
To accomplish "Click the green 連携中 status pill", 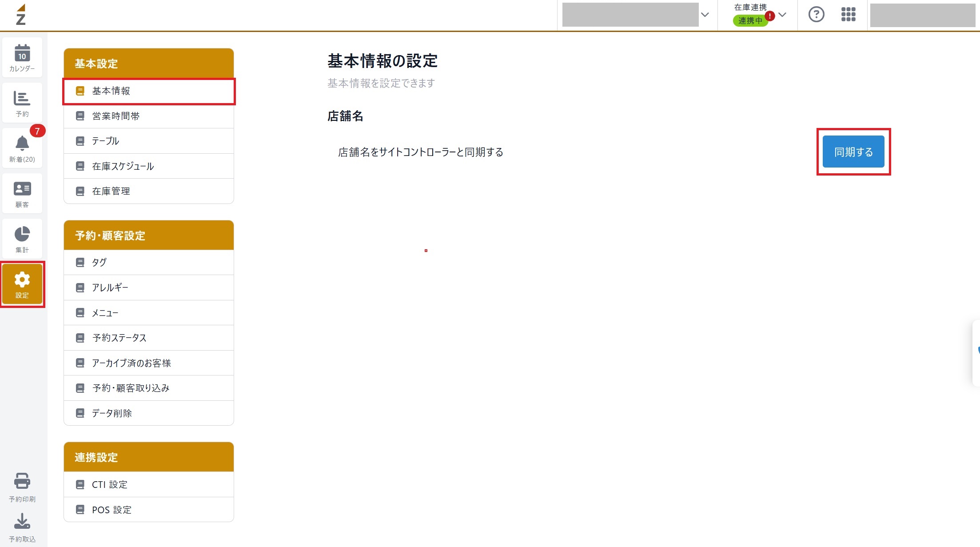I will click(x=750, y=20).
